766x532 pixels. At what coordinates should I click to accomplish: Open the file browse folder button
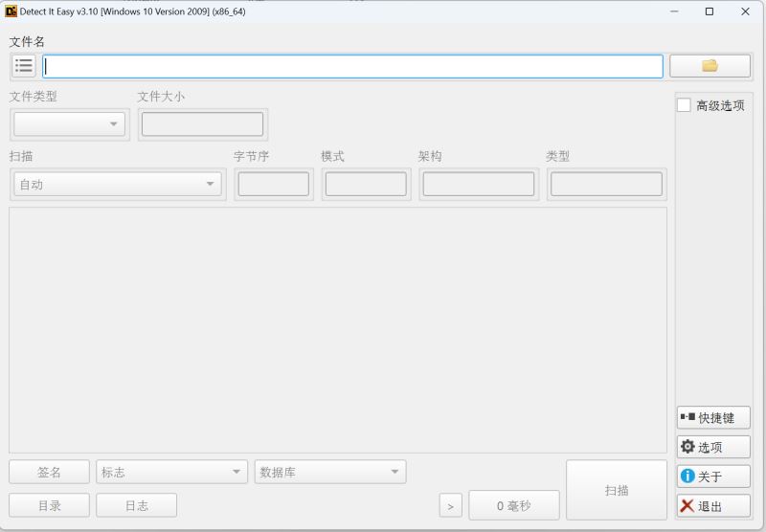(x=710, y=66)
